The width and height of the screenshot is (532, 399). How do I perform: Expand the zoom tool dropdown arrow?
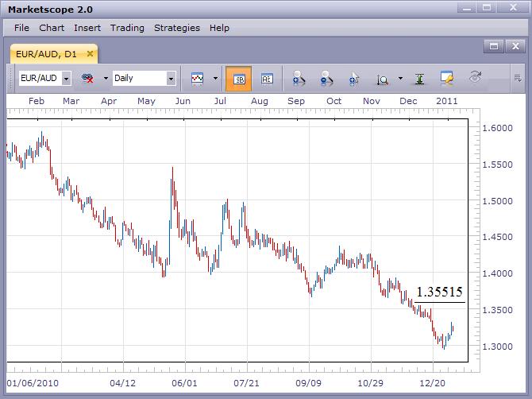click(x=400, y=79)
